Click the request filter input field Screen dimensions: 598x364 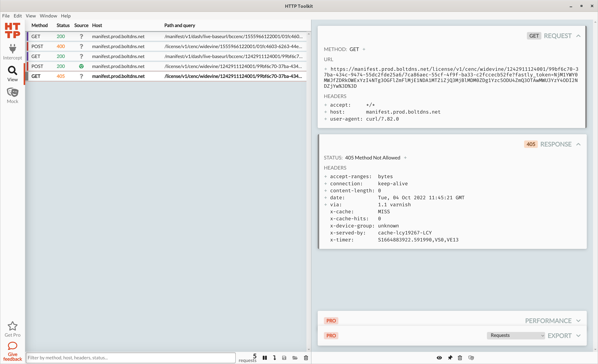click(131, 358)
